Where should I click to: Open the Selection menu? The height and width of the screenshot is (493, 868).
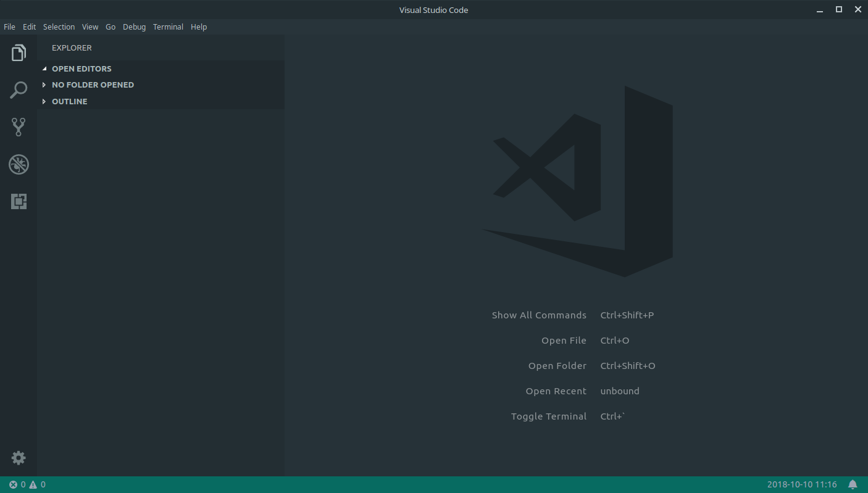tap(59, 27)
